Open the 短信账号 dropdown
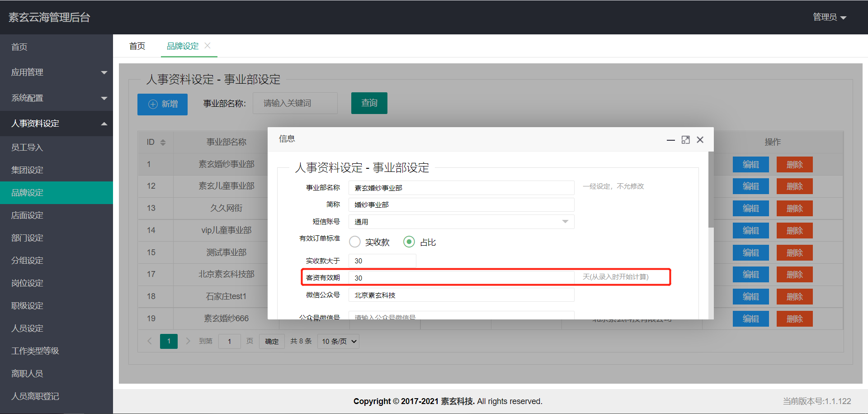The image size is (868, 414). tap(461, 222)
